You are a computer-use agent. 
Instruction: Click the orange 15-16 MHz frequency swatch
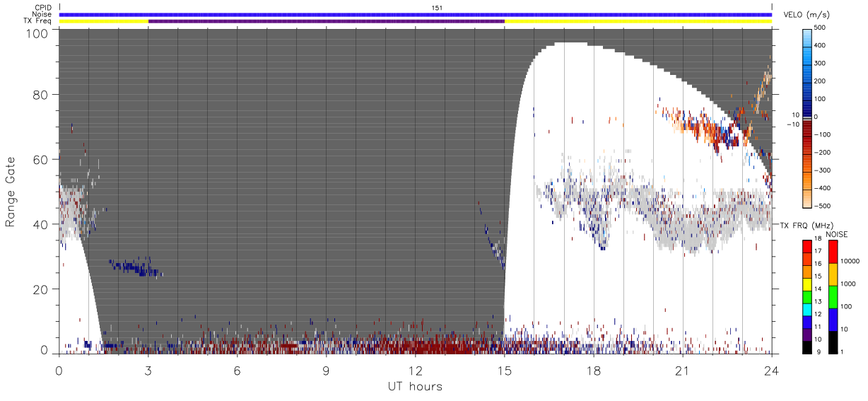click(x=807, y=272)
